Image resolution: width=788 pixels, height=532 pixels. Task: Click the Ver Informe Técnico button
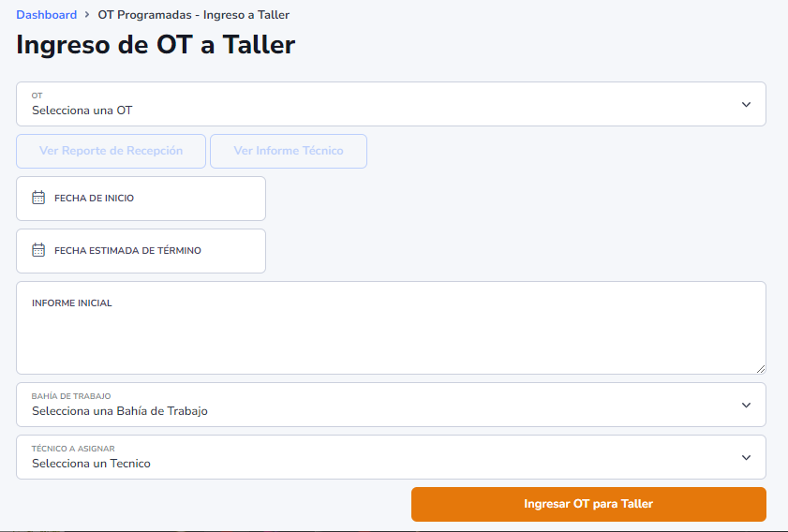(x=289, y=151)
